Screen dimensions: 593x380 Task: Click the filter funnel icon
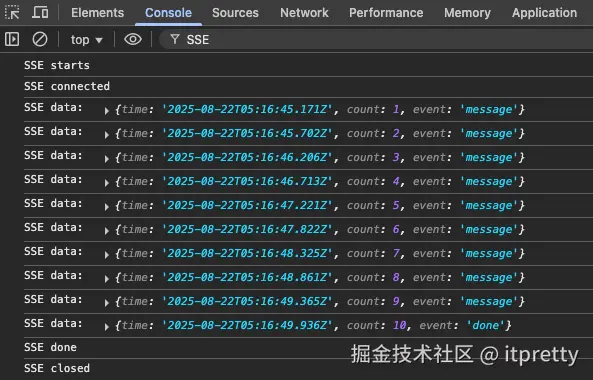pos(175,39)
